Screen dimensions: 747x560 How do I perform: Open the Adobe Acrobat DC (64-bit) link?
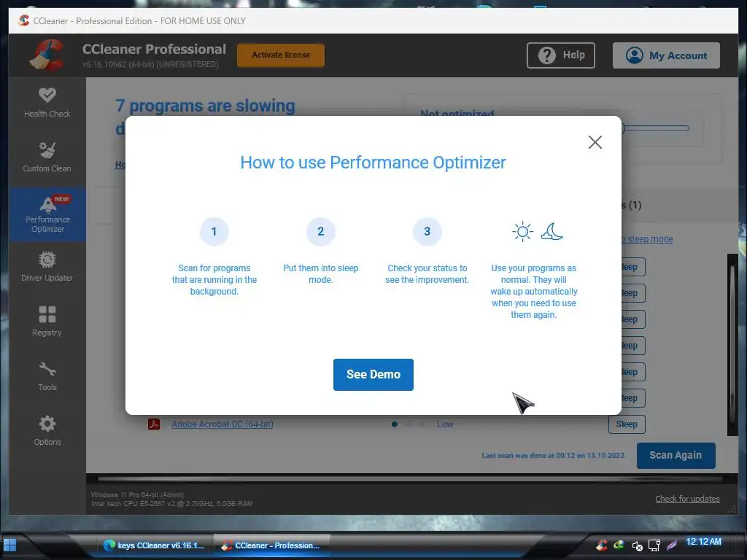222,424
